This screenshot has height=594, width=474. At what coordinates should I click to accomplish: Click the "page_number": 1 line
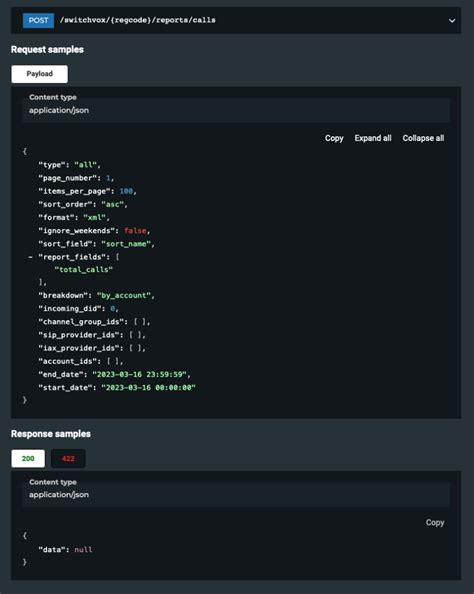tap(76, 178)
